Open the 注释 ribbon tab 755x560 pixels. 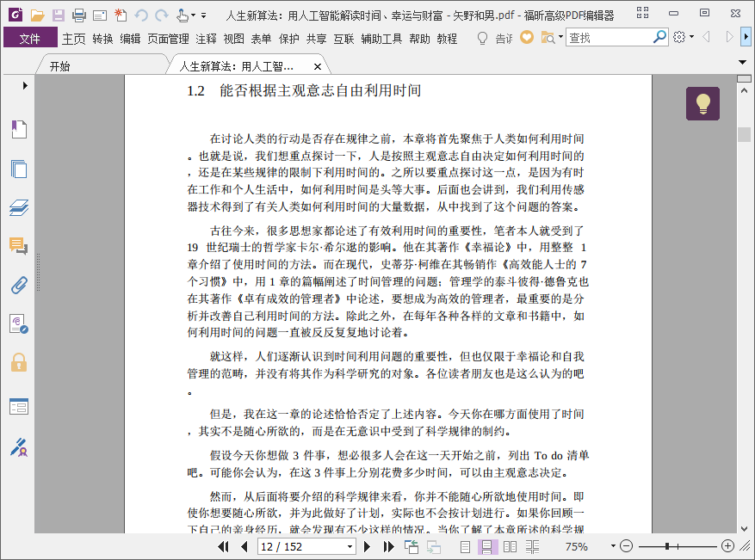pos(206,39)
